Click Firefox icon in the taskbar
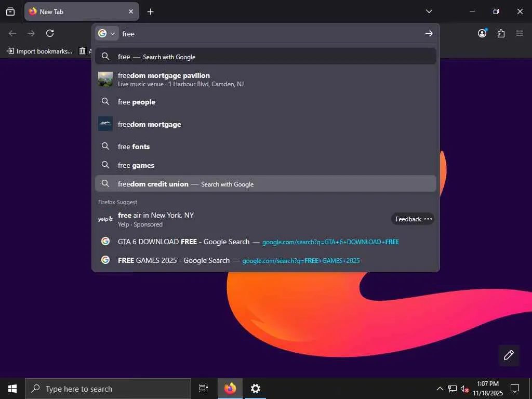This screenshot has height=399, width=532. coord(230,389)
